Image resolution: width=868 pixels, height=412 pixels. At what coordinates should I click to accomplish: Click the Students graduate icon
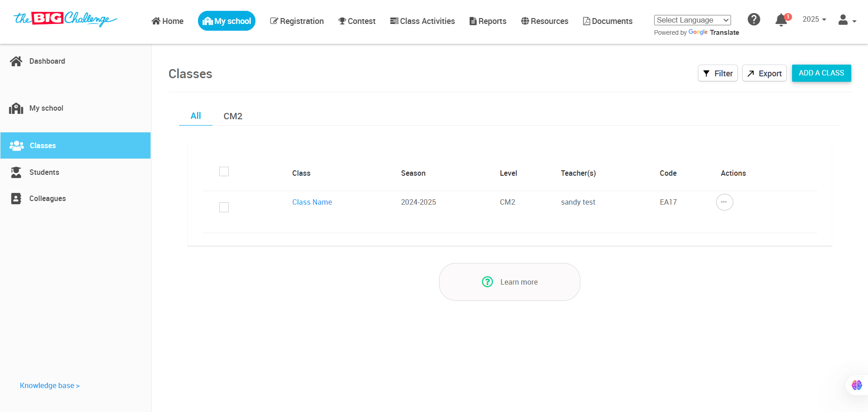click(16, 172)
